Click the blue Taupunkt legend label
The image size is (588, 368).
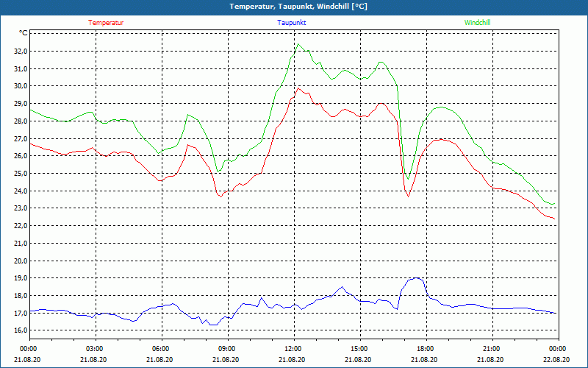(291, 23)
